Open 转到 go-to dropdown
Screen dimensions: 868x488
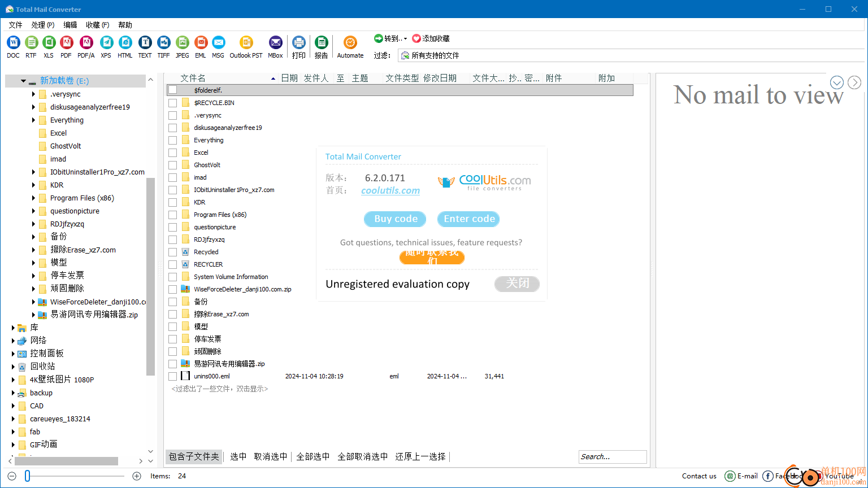point(390,38)
